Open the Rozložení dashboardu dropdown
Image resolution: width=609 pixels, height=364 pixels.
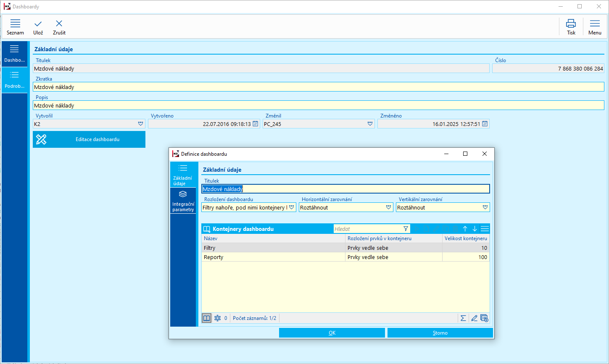pos(292,207)
